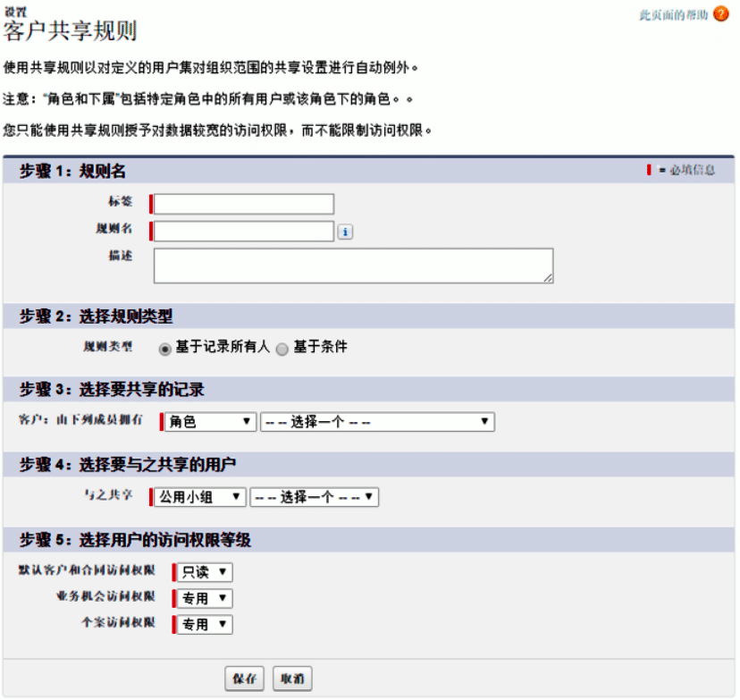Click the 取消 button

tap(292, 679)
